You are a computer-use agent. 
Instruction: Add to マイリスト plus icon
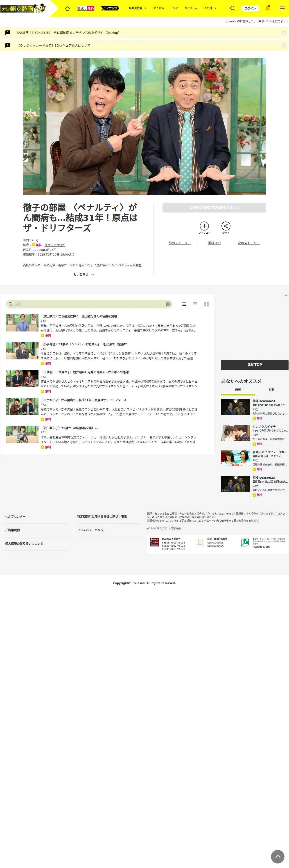click(204, 226)
